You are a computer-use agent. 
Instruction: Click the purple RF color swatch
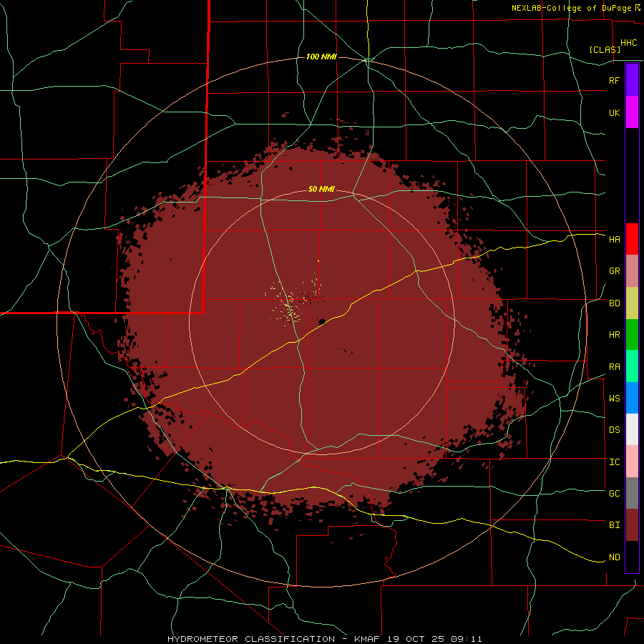click(x=632, y=80)
